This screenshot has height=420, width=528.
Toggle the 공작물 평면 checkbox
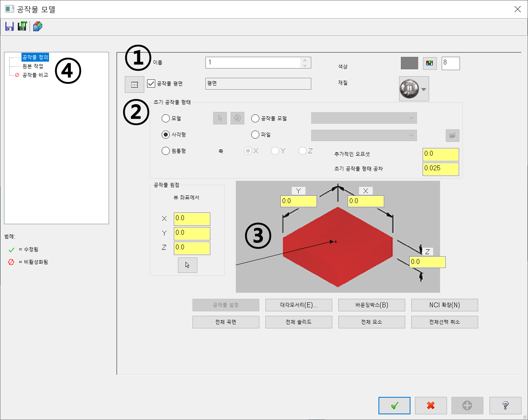tap(151, 84)
